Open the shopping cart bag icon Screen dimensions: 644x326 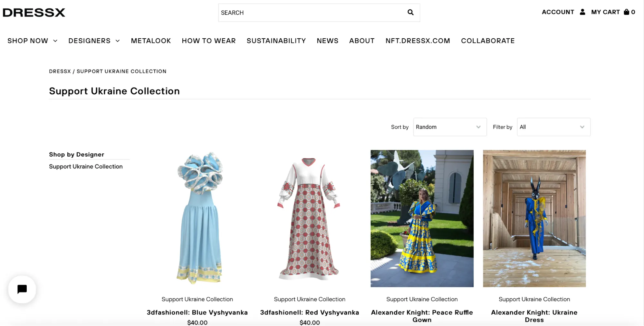tap(626, 12)
